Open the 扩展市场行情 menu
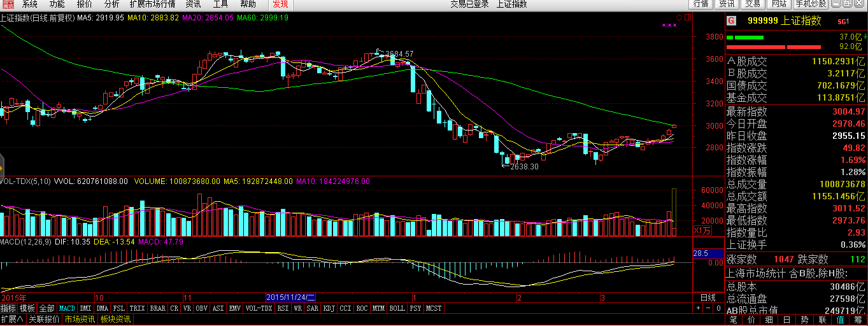 (x=152, y=4)
